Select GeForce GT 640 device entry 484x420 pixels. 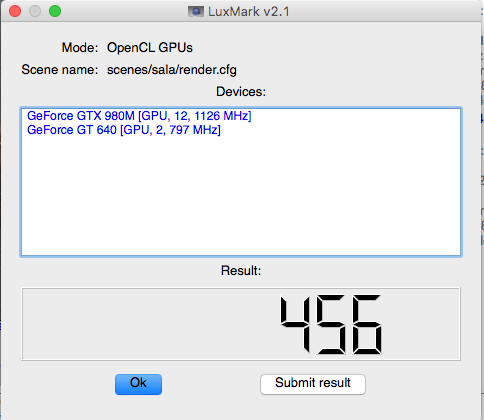point(124,130)
